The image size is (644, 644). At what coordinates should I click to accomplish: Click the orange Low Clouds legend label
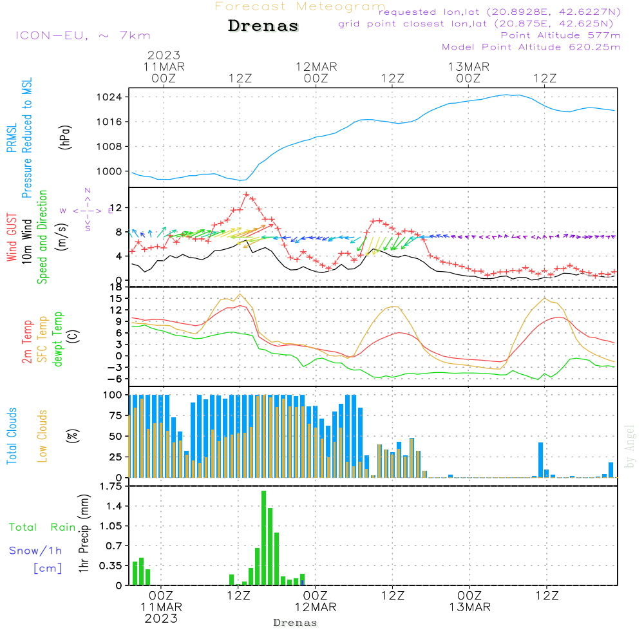[x=43, y=435]
